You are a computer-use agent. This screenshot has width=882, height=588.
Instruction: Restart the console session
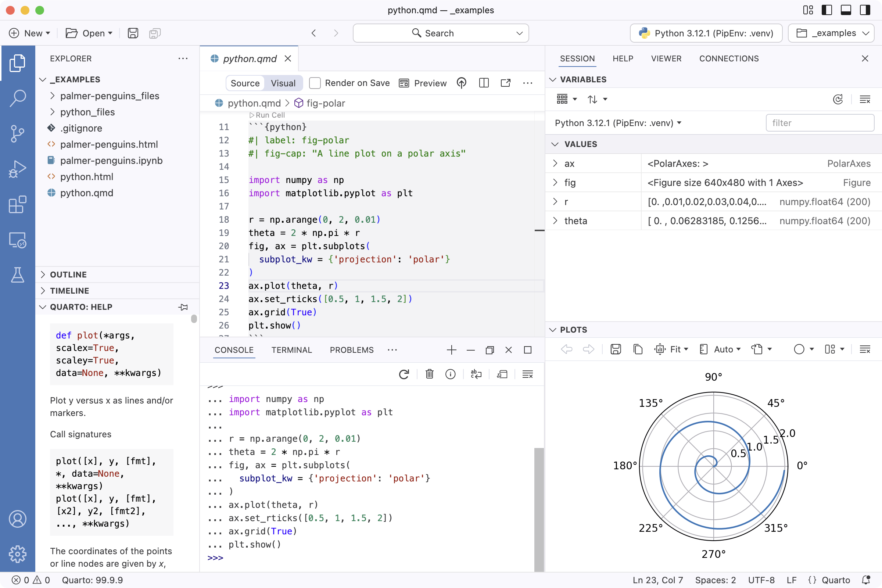tap(404, 374)
